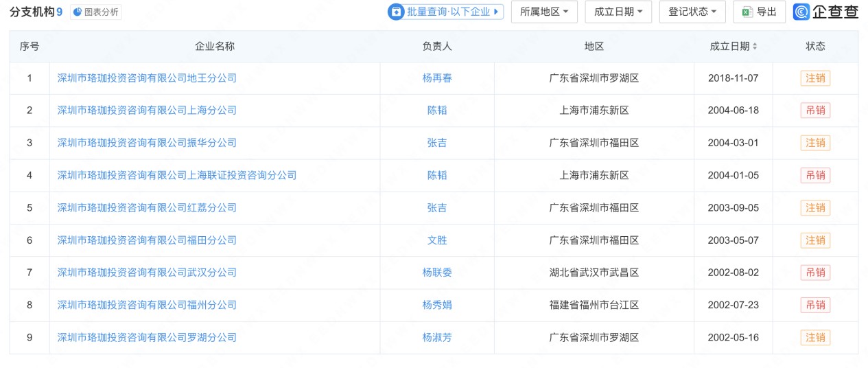Viewport: 868px width, 368px height.
Task: Open 深圳市珞珈投资咨询有限公司地王分公司 link
Action: click(147, 78)
